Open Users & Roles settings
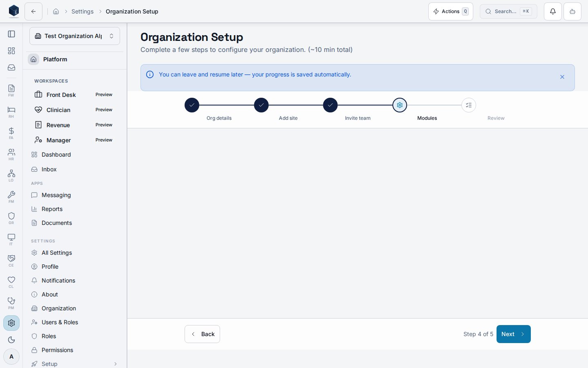The width and height of the screenshot is (588, 368). coord(75,322)
